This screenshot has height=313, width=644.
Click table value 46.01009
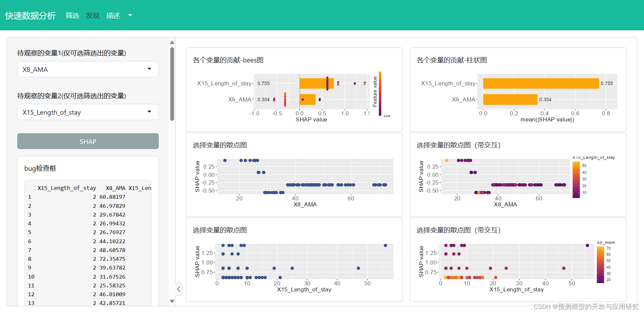112,294
